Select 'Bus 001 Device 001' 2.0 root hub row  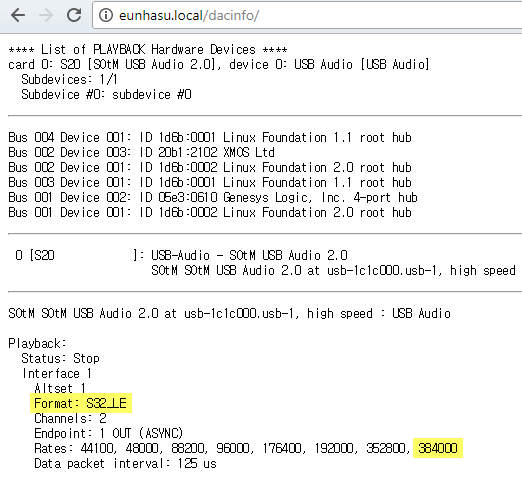pyautogui.click(x=210, y=212)
